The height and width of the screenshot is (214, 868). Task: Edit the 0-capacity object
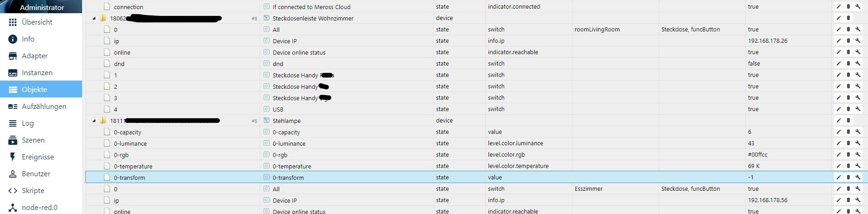(838, 132)
